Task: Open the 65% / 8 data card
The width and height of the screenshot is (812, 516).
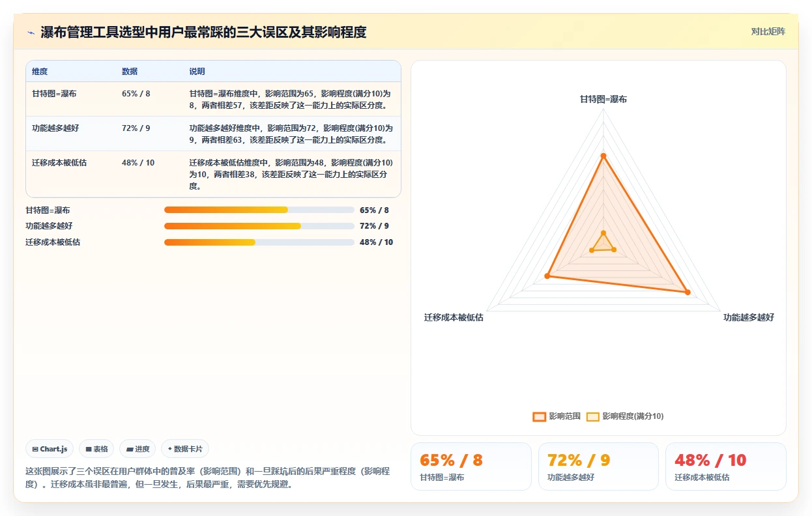Action: click(471, 466)
